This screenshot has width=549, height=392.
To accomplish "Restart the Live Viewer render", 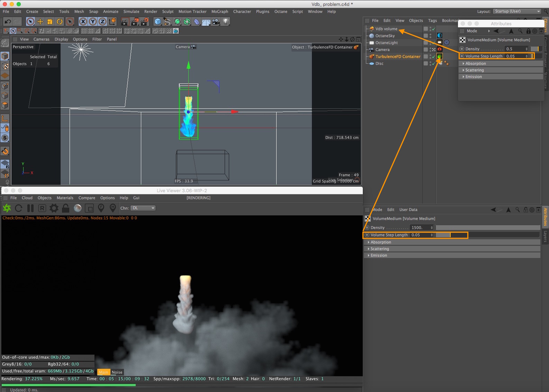I will [x=19, y=208].
